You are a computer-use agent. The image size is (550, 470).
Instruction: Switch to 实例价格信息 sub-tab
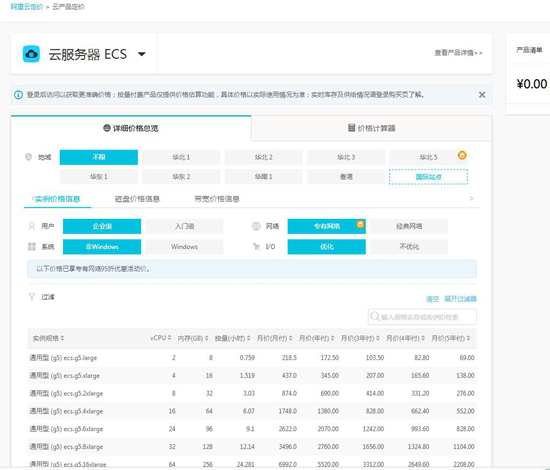click(58, 199)
